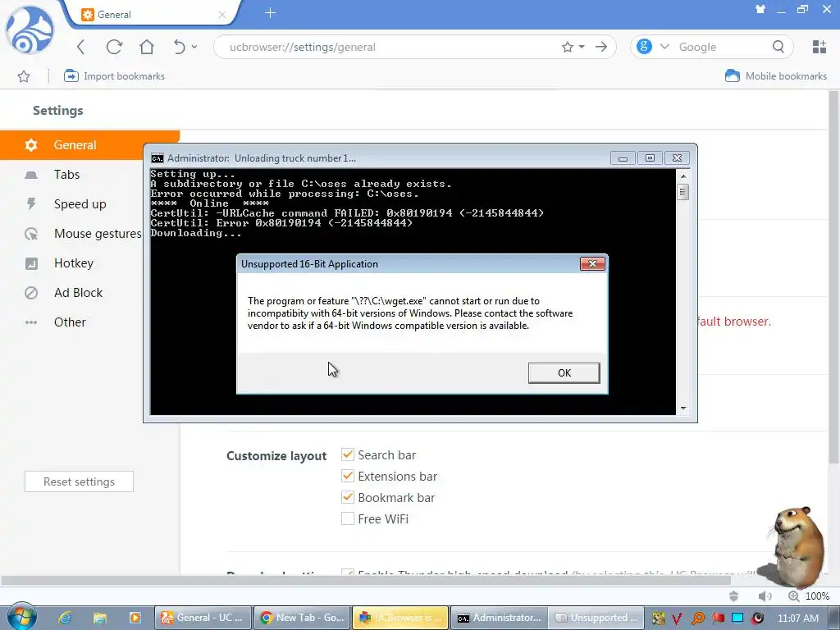Click OK in the Unsupported 16-Bit Application dialog

pyautogui.click(x=564, y=373)
